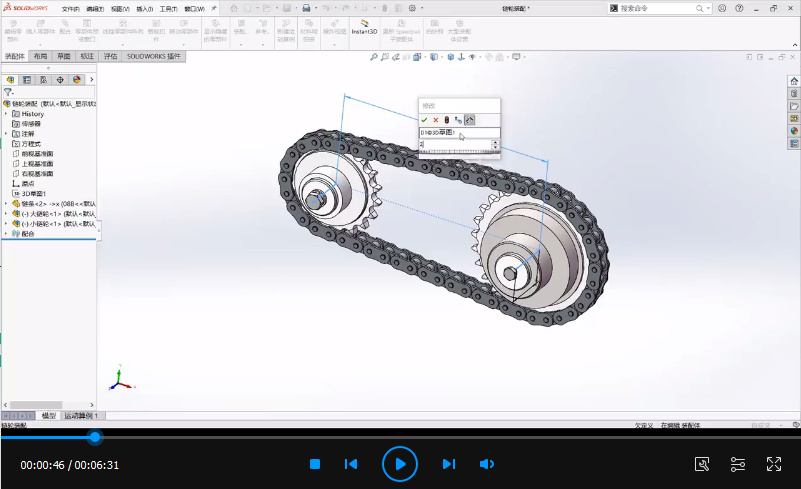Click the dimension value input box
The height and width of the screenshot is (489, 801).
(455, 145)
